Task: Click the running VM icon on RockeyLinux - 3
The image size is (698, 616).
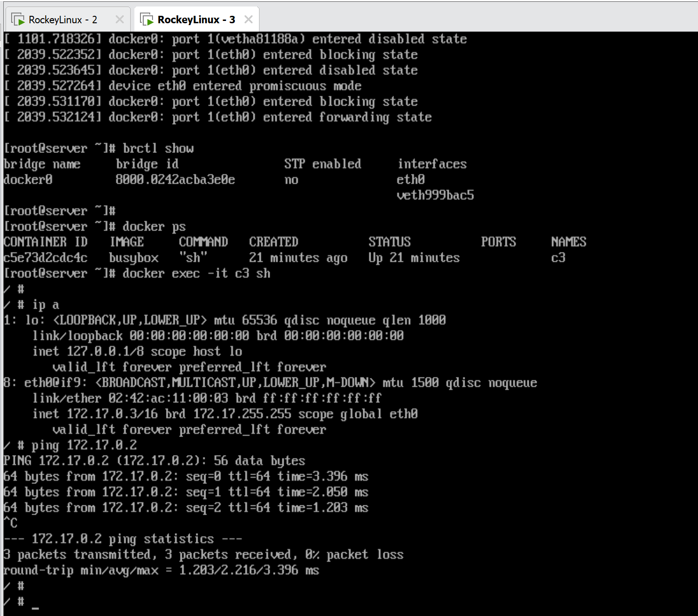Action: tap(147, 20)
